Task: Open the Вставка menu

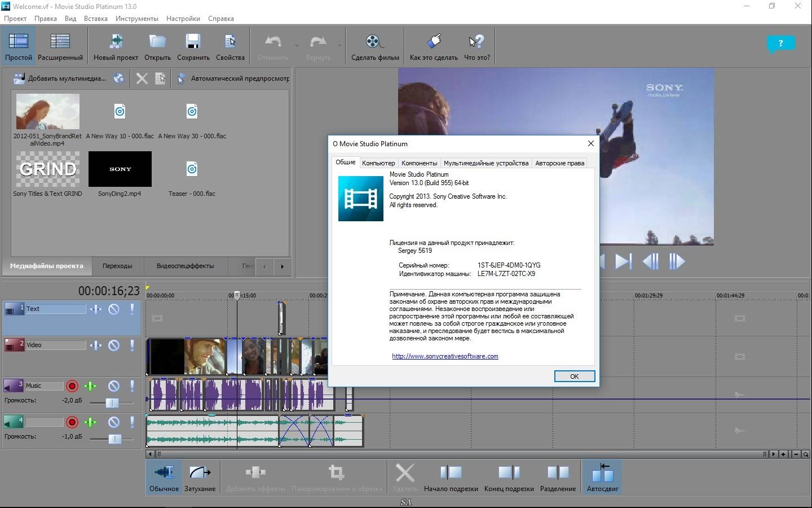Action: coord(95,18)
